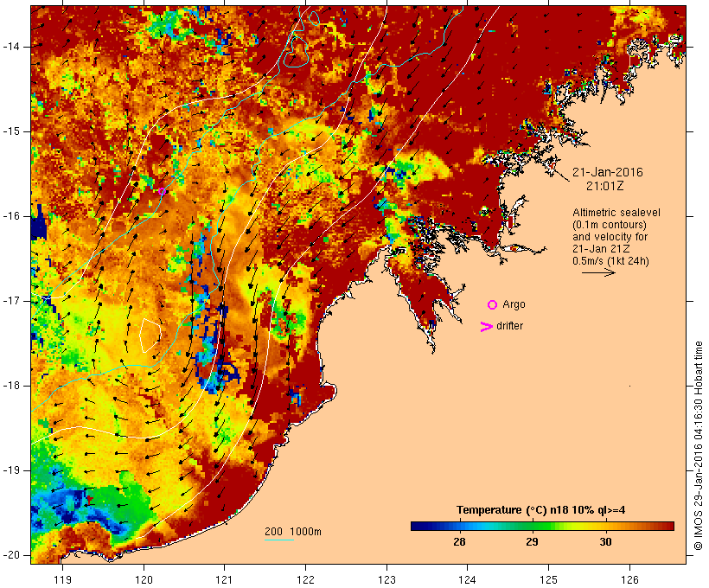Click the -17 latitude axis label
The width and height of the screenshot is (709, 588).
[11, 301]
